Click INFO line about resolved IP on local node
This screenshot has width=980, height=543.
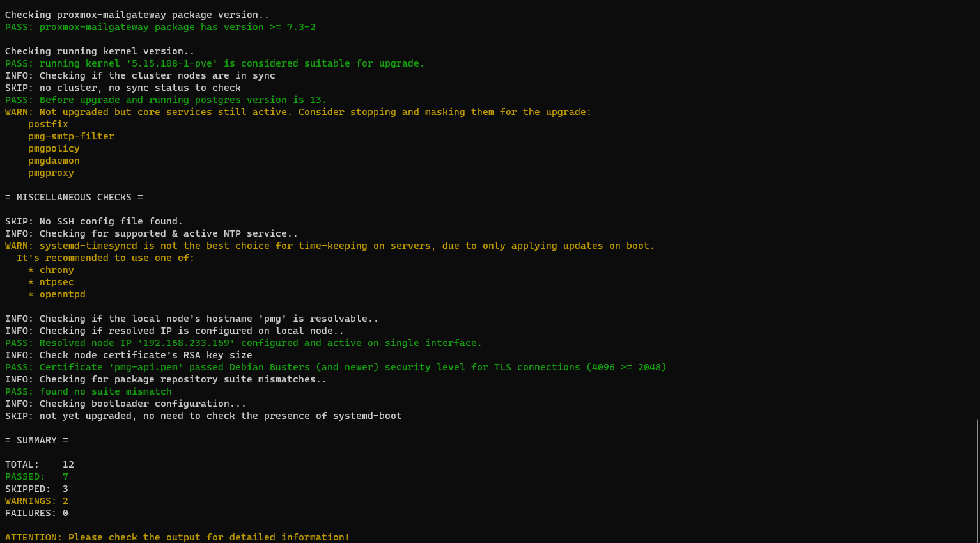[x=175, y=331]
